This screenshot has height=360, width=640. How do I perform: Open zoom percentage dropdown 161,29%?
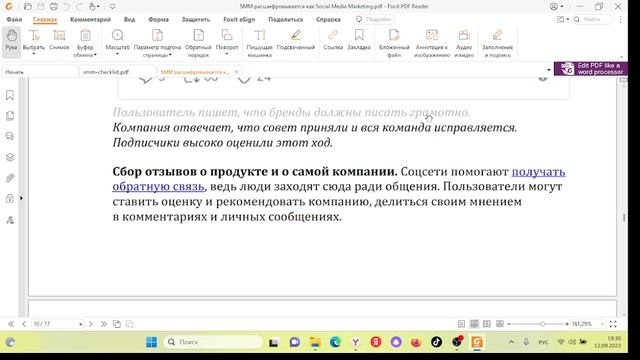click(602, 324)
